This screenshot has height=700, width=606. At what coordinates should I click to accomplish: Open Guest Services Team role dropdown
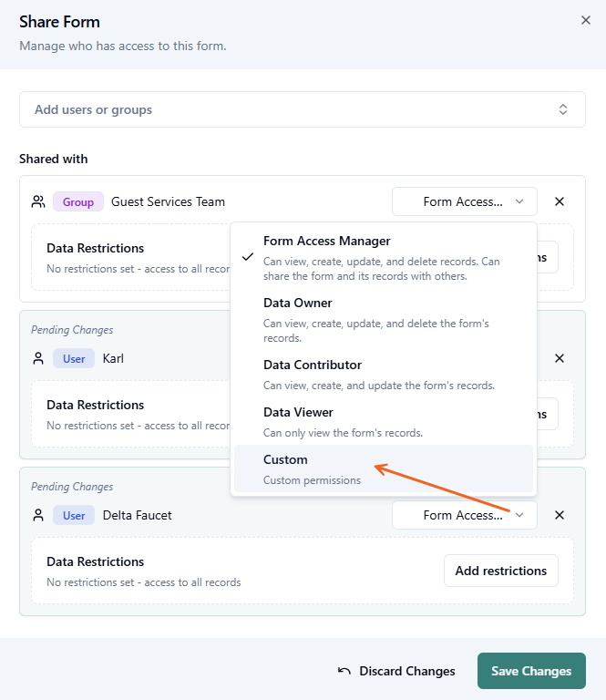point(464,201)
